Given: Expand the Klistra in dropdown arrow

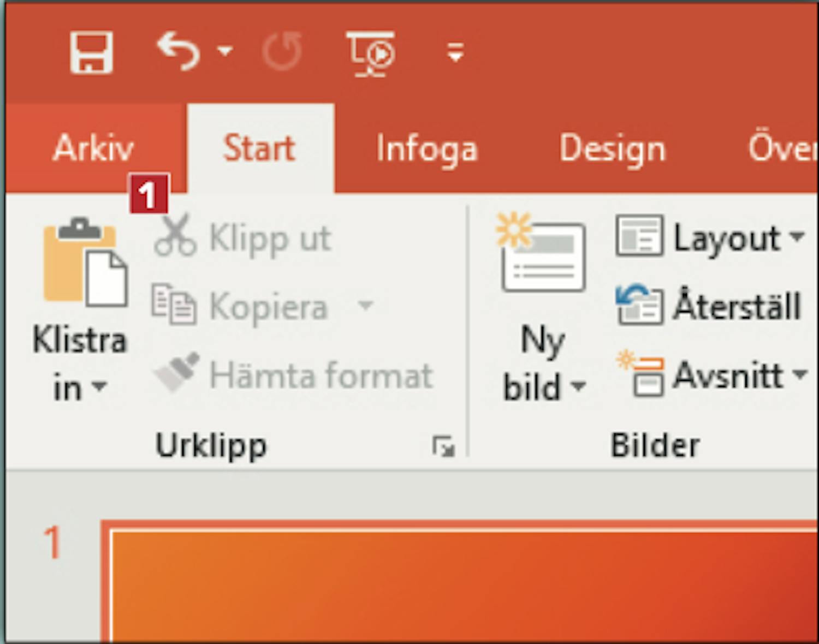Looking at the screenshot, I should pos(99,386).
